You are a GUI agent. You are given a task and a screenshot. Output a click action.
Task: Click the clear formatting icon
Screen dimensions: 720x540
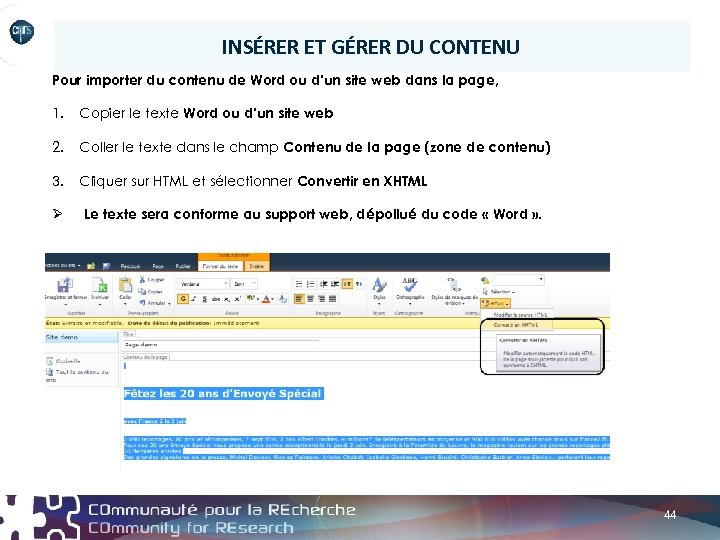click(x=283, y=299)
